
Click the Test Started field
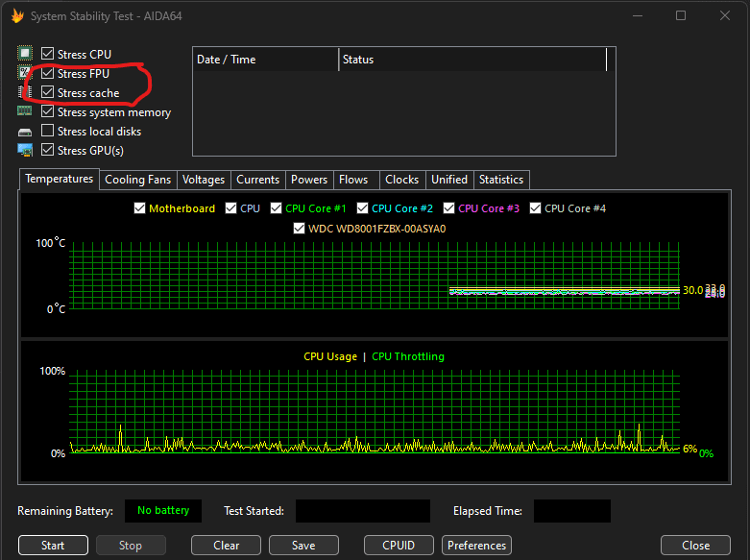363,511
